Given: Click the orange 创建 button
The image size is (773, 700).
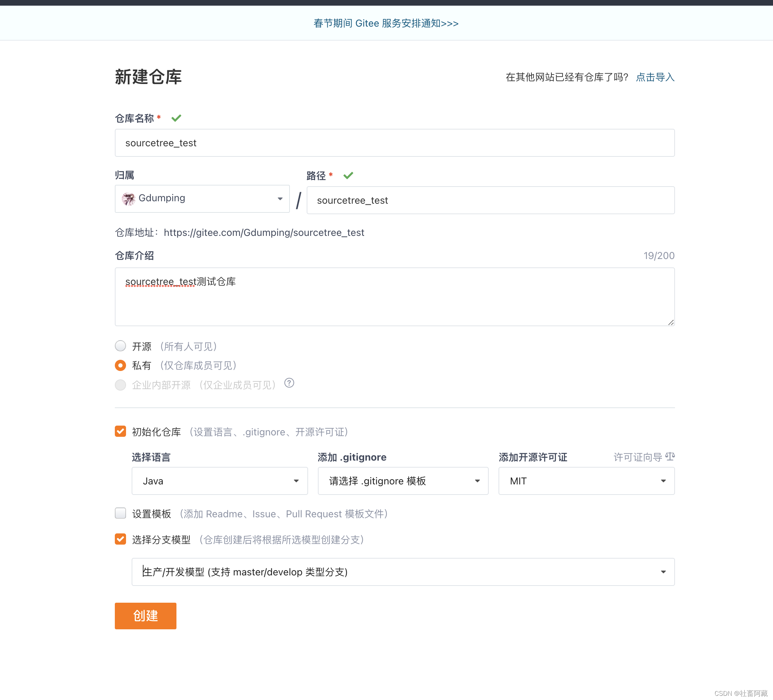Looking at the screenshot, I should pyautogui.click(x=145, y=616).
